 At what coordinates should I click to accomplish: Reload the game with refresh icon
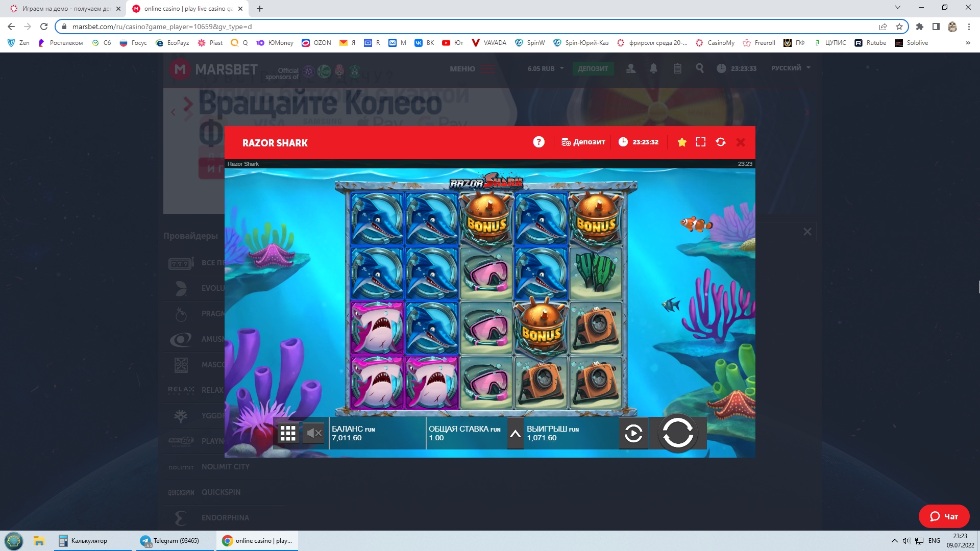(721, 142)
